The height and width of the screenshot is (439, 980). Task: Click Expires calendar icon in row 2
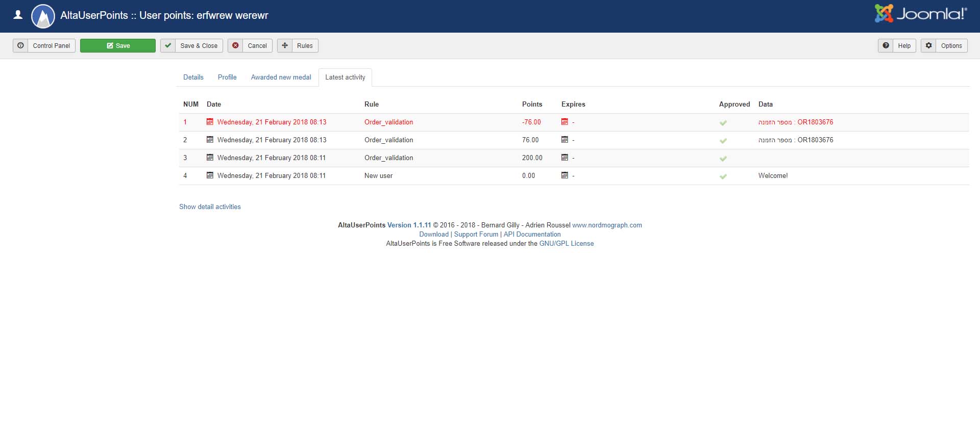(x=565, y=140)
